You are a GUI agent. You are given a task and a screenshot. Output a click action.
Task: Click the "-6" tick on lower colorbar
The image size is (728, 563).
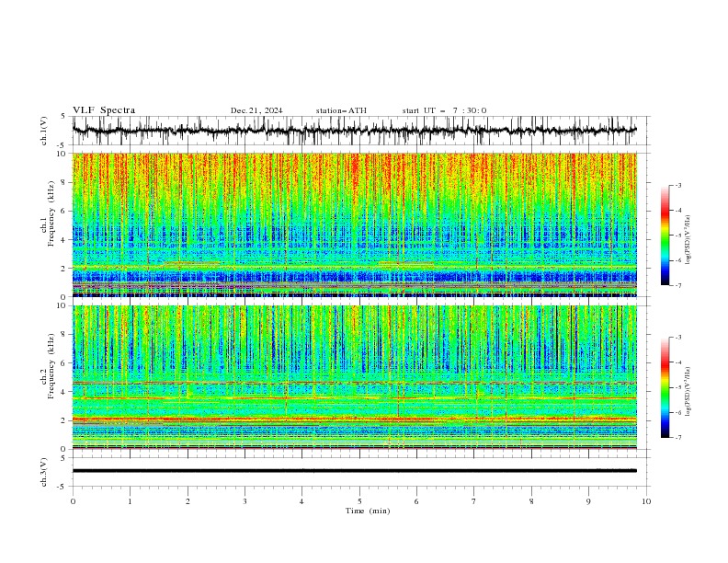678,412
